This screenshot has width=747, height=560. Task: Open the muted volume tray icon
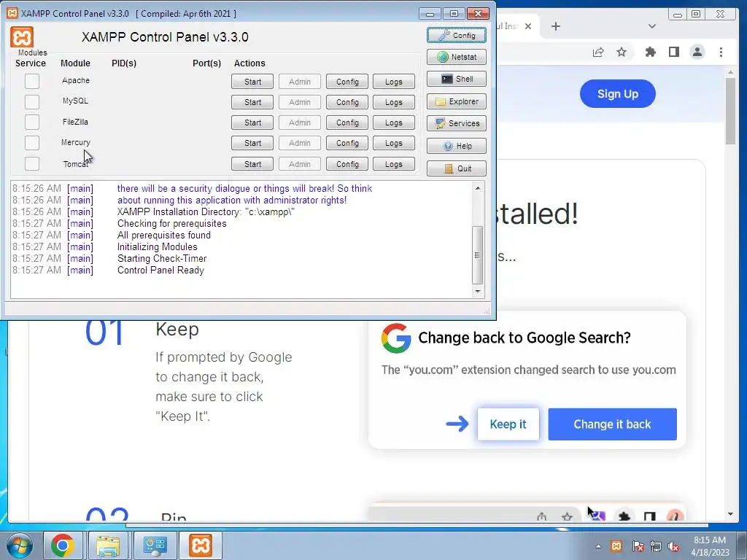(673, 546)
